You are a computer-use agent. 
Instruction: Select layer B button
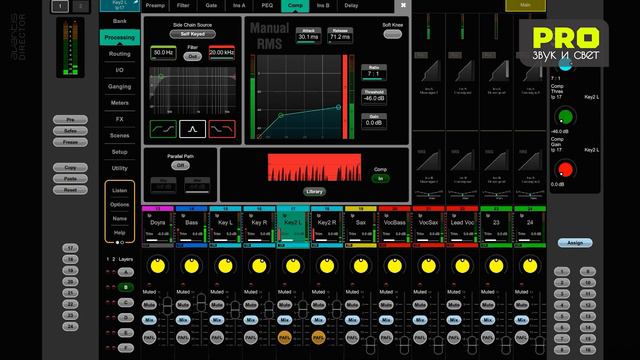126,287
